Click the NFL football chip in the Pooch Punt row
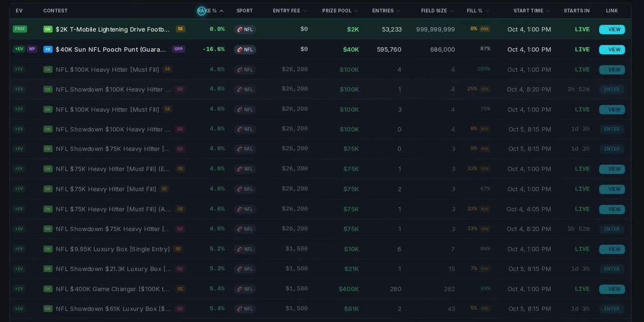This screenshot has width=644, height=322. tap(245, 50)
